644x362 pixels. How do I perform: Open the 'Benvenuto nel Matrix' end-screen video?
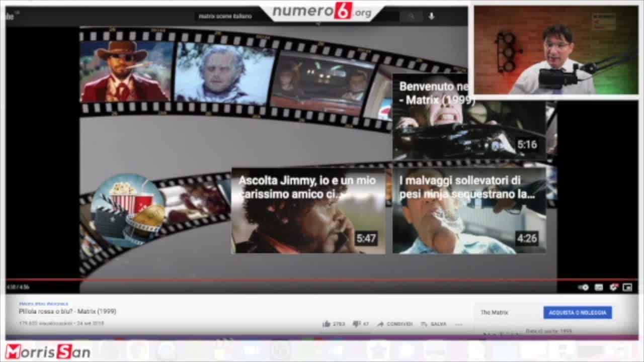coord(469,116)
